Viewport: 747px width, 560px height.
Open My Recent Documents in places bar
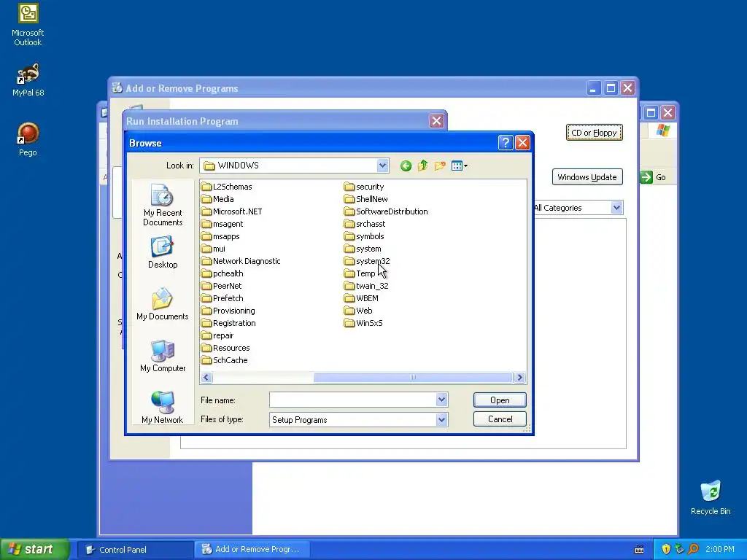[163, 205]
